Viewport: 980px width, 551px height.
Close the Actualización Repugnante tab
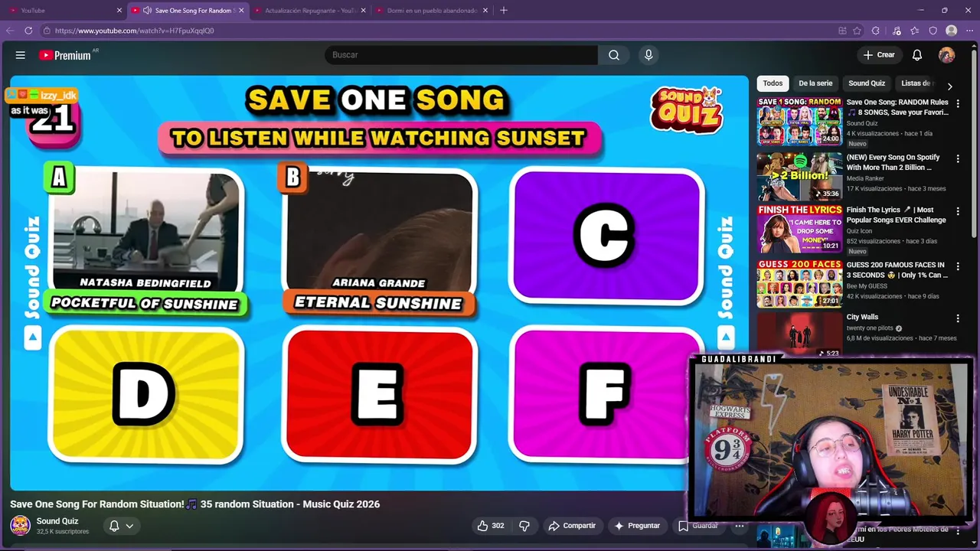point(363,11)
